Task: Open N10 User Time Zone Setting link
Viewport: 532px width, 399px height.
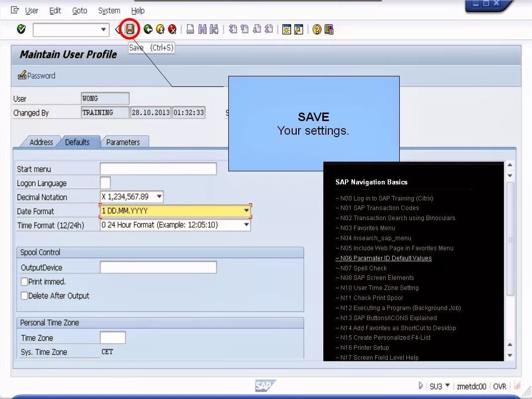Action: [x=377, y=288]
